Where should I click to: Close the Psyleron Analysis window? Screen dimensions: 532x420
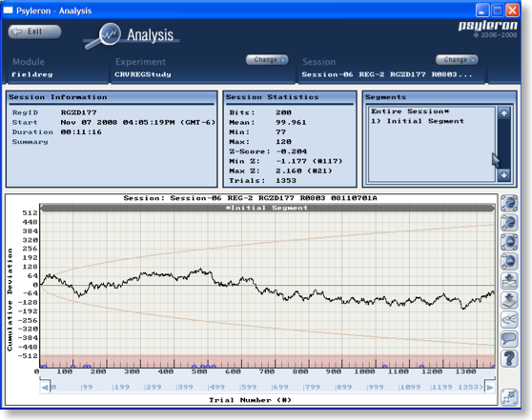click(x=512, y=10)
